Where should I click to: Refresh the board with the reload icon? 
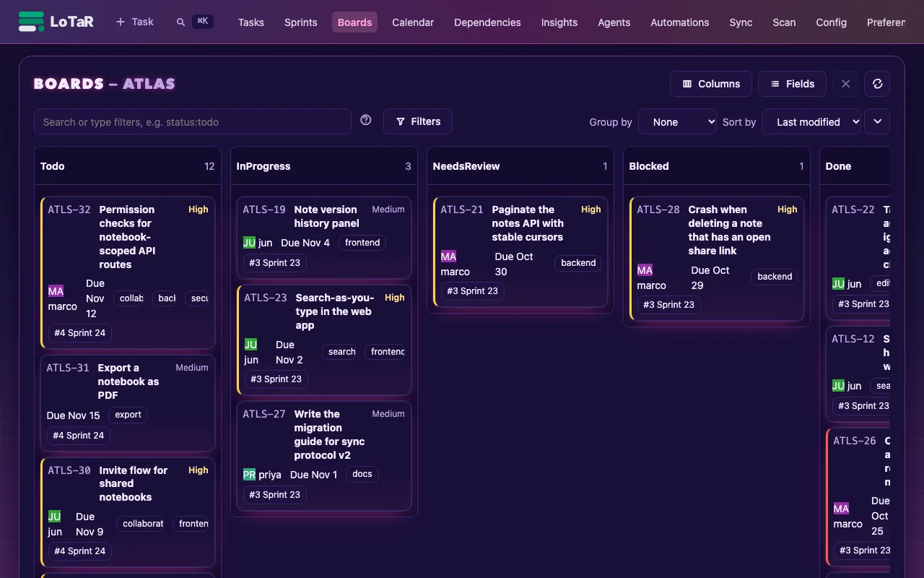[877, 84]
